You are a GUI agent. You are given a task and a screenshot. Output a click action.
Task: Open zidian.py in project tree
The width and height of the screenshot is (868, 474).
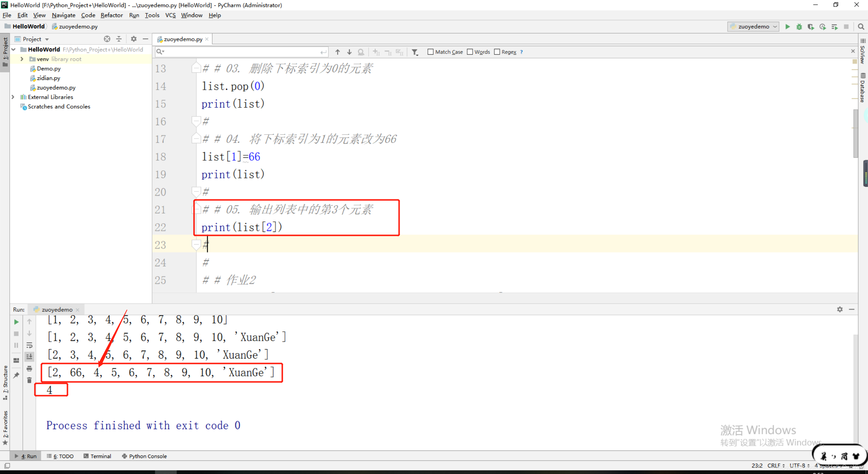[48, 78]
